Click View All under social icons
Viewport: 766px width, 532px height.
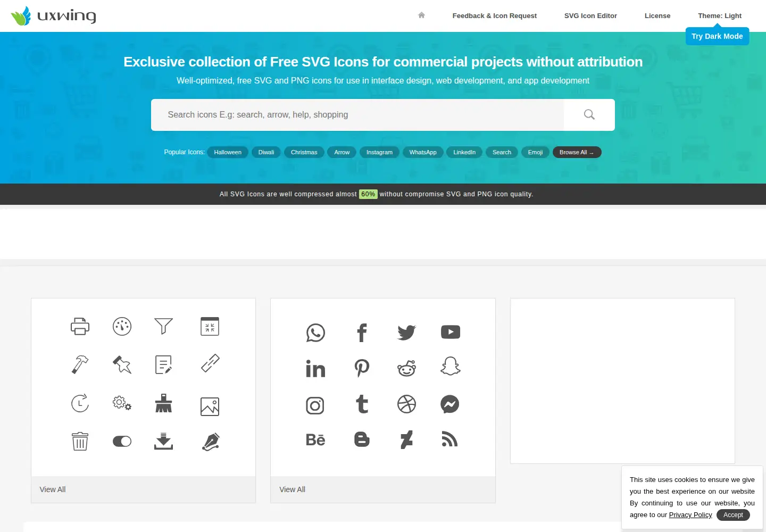293,489
